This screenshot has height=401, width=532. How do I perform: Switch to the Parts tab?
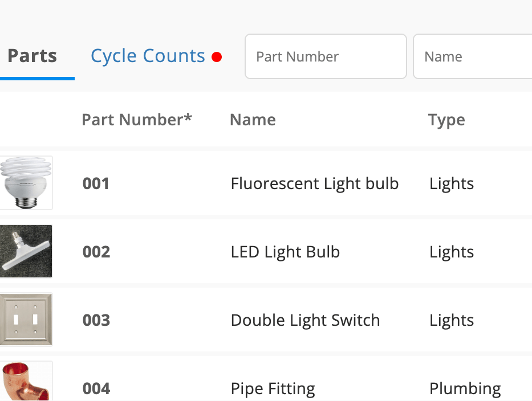pos(33,56)
